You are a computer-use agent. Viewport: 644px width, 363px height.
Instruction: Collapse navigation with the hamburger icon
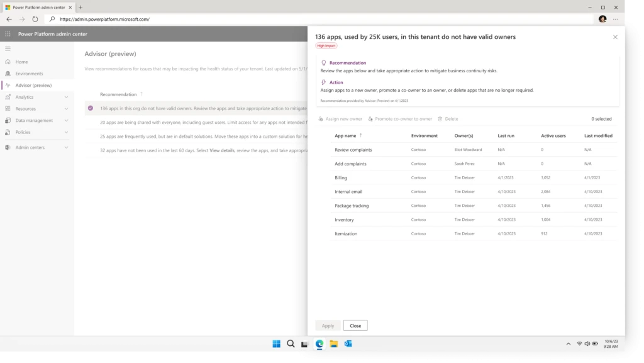pyautogui.click(x=8, y=48)
